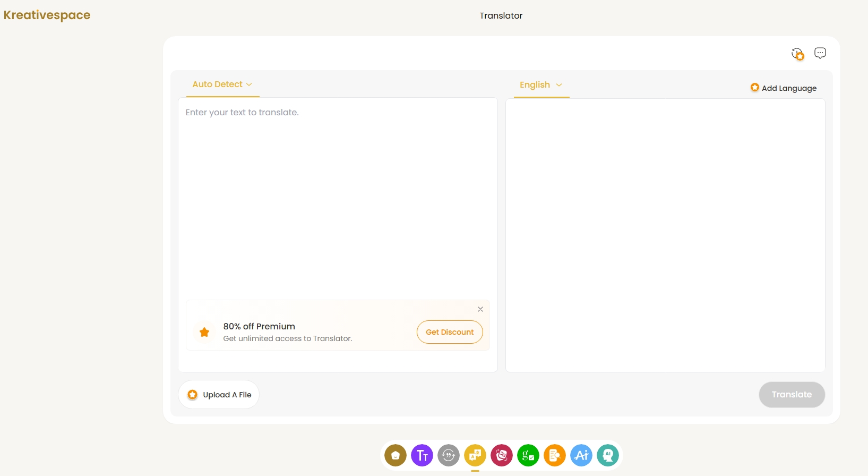Open the brown home icon in dock
This screenshot has width=868, height=476.
(x=396, y=455)
